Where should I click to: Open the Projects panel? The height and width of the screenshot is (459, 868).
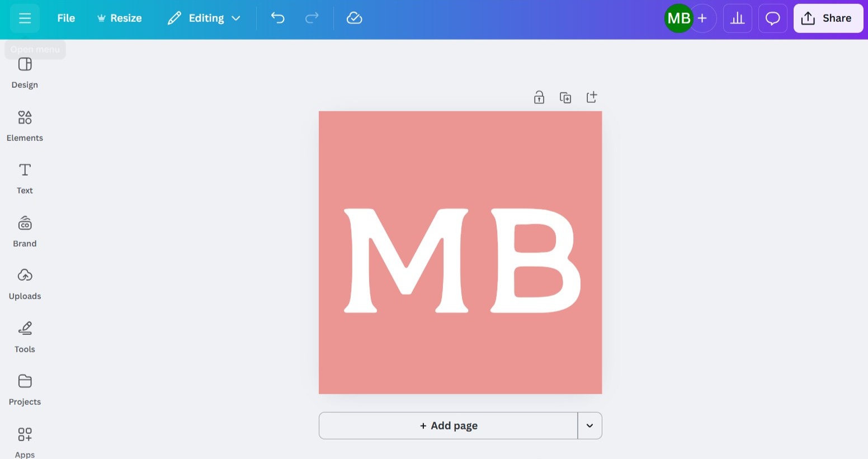click(x=25, y=389)
